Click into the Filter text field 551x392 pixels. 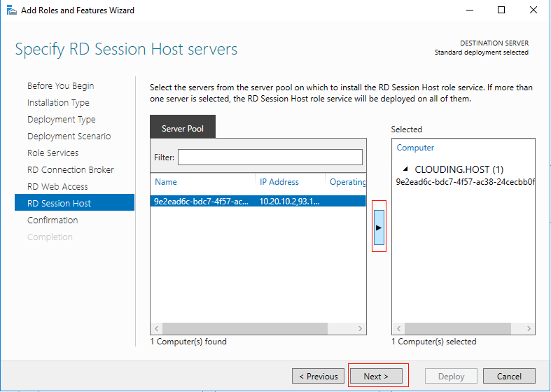point(270,157)
